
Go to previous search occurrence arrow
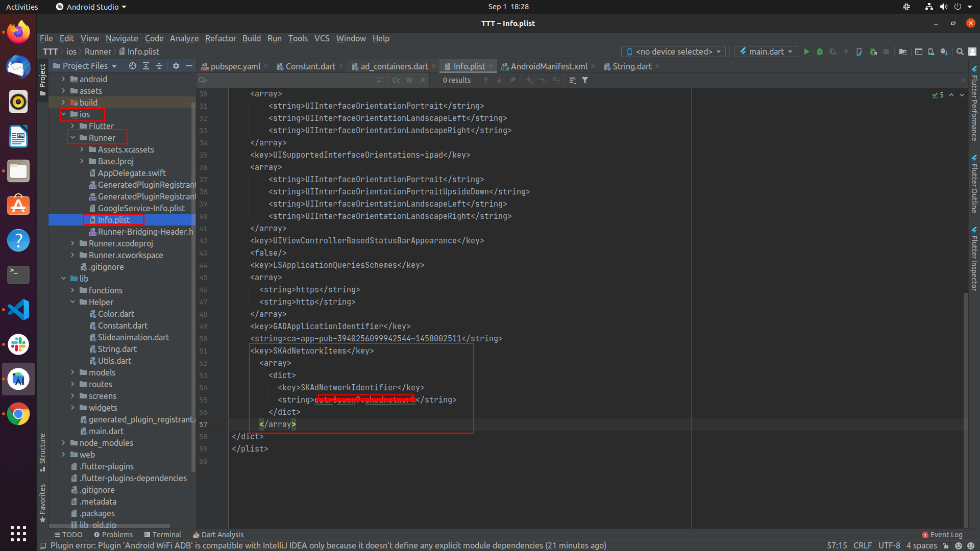tap(486, 80)
